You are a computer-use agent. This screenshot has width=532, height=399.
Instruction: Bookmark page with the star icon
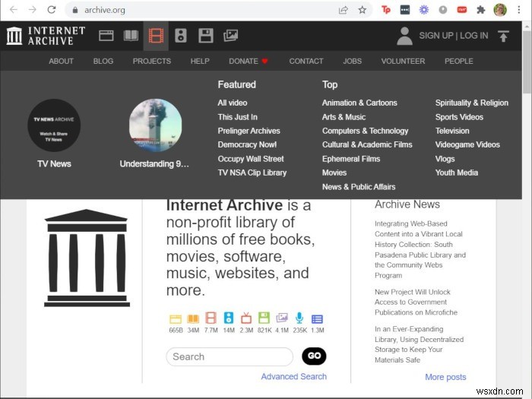tap(363, 10)
